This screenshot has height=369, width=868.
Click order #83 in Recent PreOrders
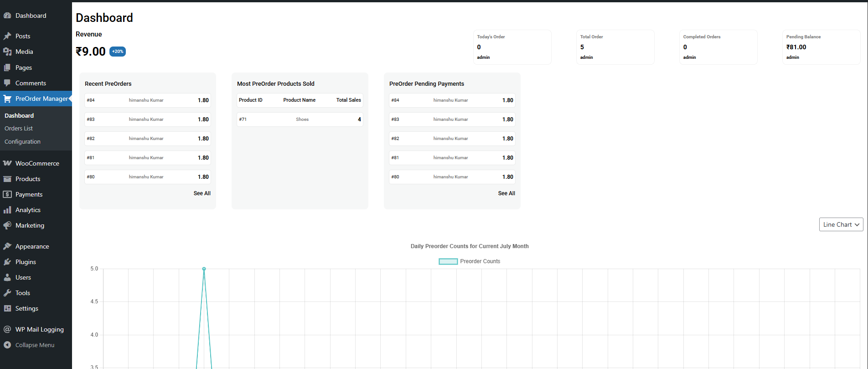pos(148,120)
